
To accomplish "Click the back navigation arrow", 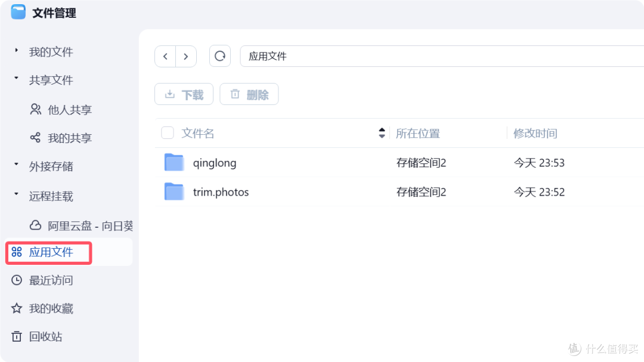I will 165,55.
